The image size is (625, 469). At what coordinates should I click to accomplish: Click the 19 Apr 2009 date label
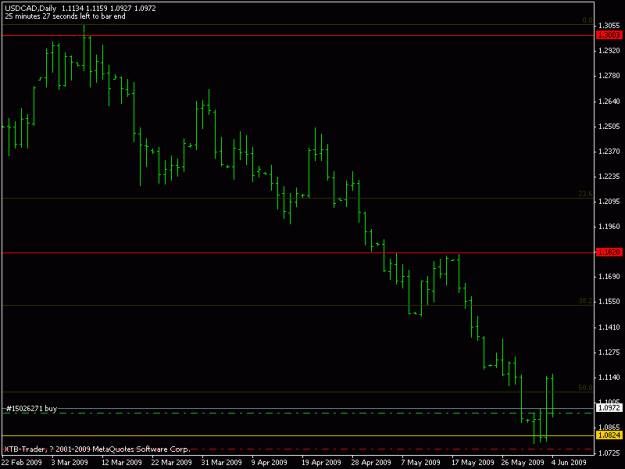321,462
